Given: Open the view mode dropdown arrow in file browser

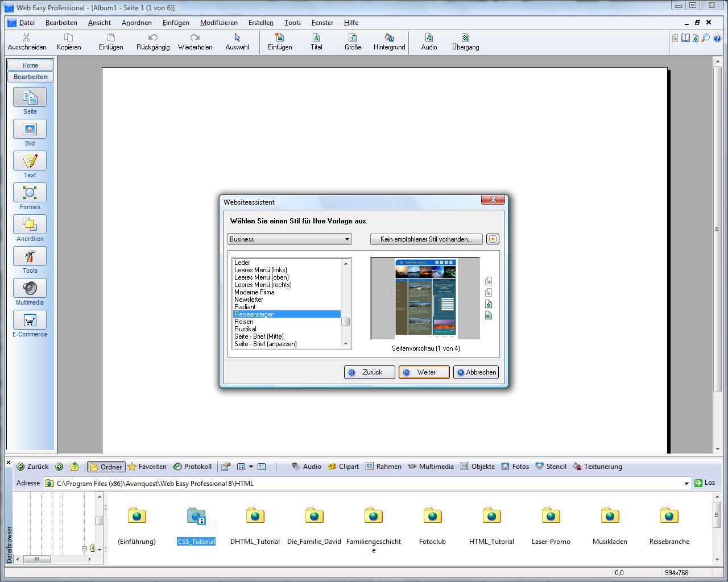Looking at the screenshot, I should point(251,467).
